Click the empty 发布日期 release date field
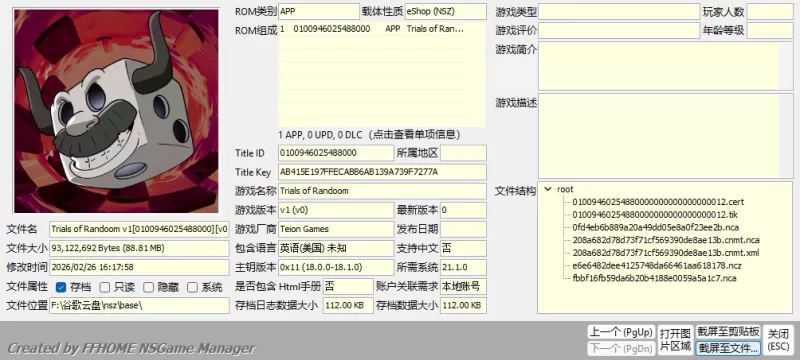Screen dimensions: 800x360 [463, 229]
